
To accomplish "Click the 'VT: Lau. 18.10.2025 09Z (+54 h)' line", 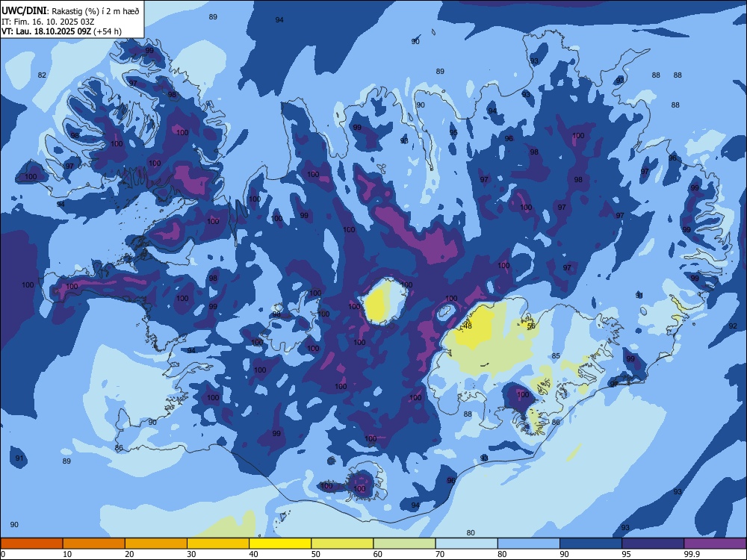I will point(61,31).
